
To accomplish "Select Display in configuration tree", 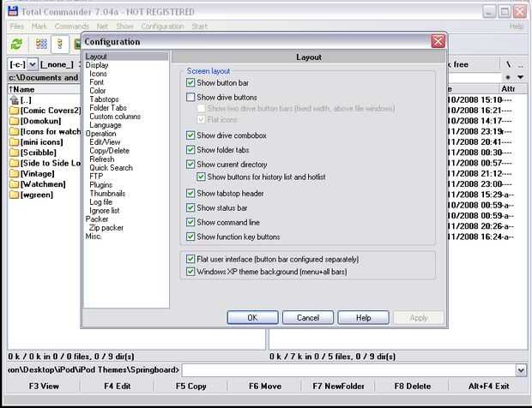I will pyautogui.click(x=97, y=65).
